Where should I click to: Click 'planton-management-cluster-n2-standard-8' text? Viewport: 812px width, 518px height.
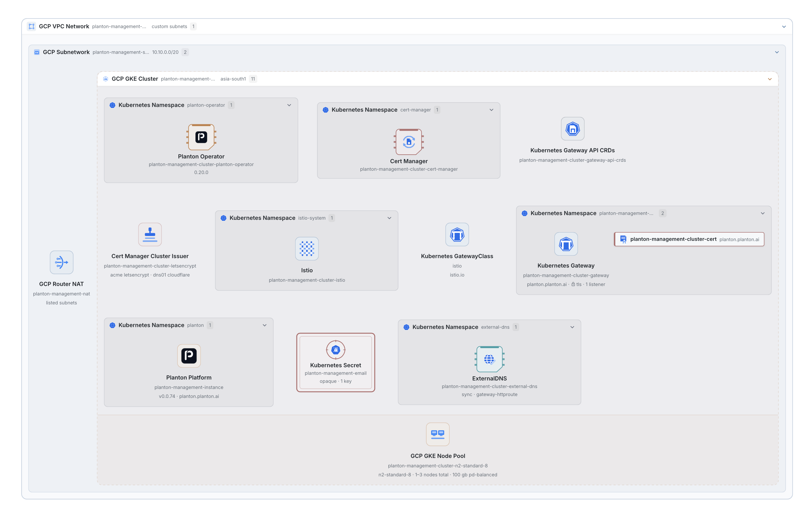pyautogui.click(x=438, y=466)
